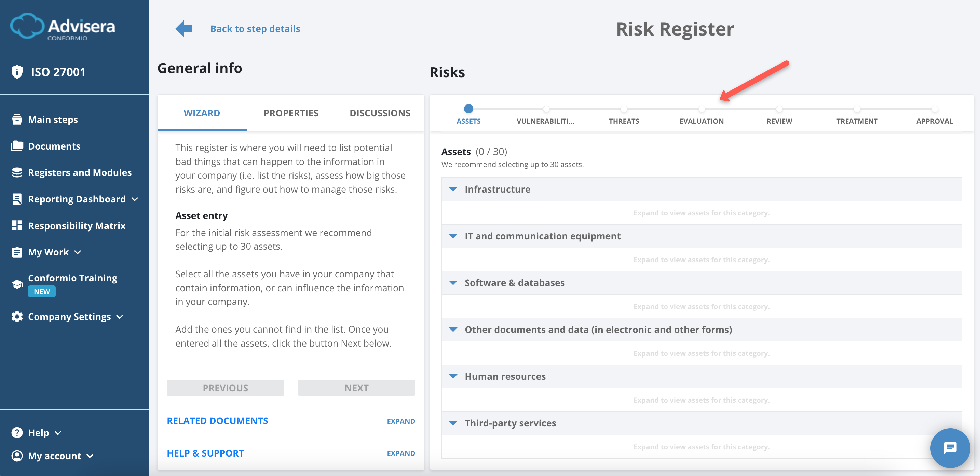
Task: Click the Registers and Modules database icon
Action: pos(17,172)
